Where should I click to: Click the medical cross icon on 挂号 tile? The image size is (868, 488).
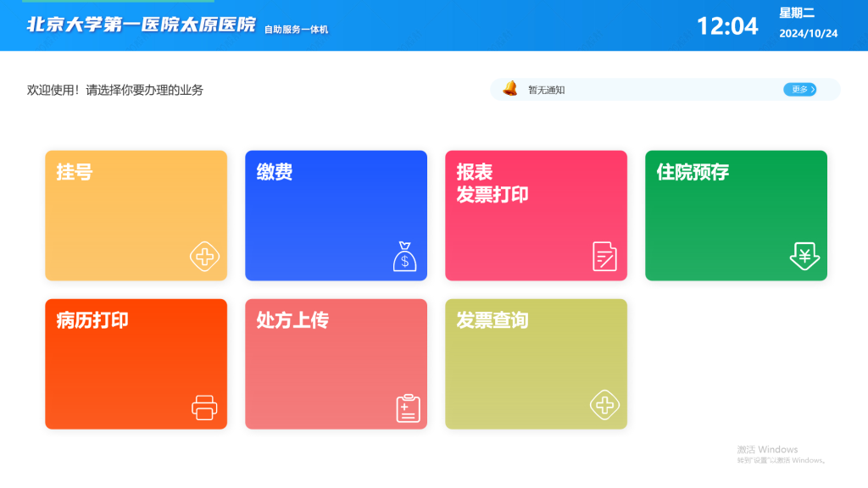(x=204, y=256)
